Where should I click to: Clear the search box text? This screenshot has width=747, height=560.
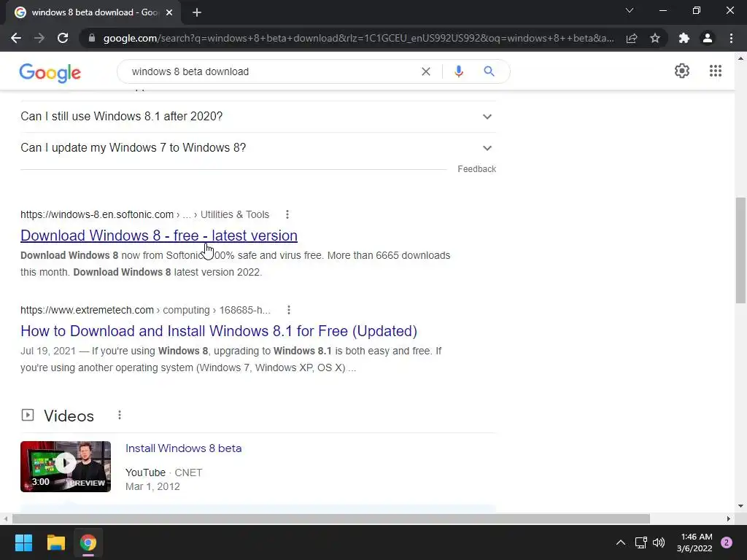coord(426,71)
